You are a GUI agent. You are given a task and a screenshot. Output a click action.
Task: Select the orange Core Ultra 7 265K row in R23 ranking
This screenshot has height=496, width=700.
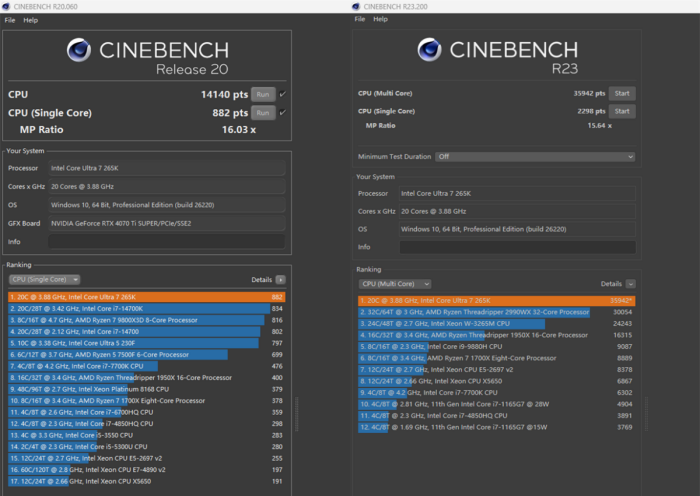pos(497,300)
